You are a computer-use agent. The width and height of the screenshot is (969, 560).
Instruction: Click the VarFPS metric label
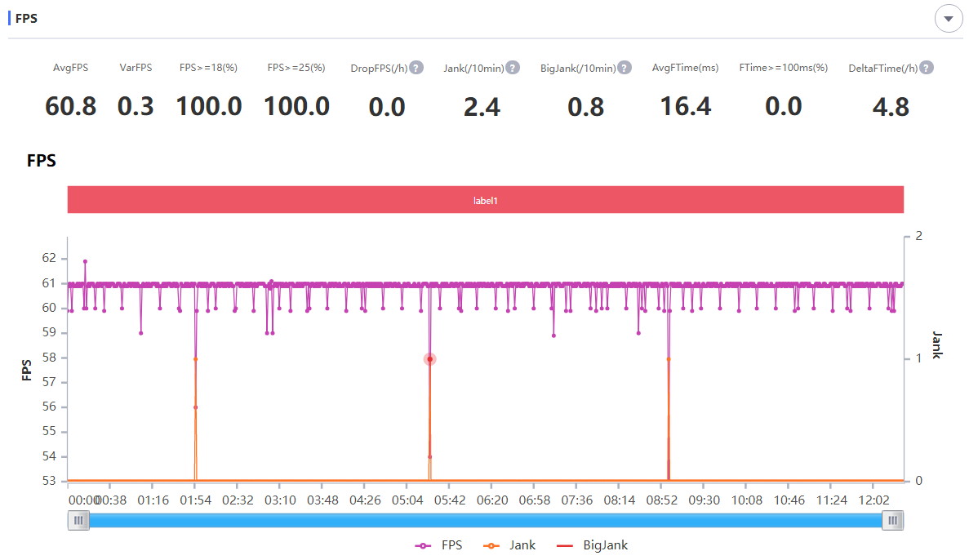136,68
